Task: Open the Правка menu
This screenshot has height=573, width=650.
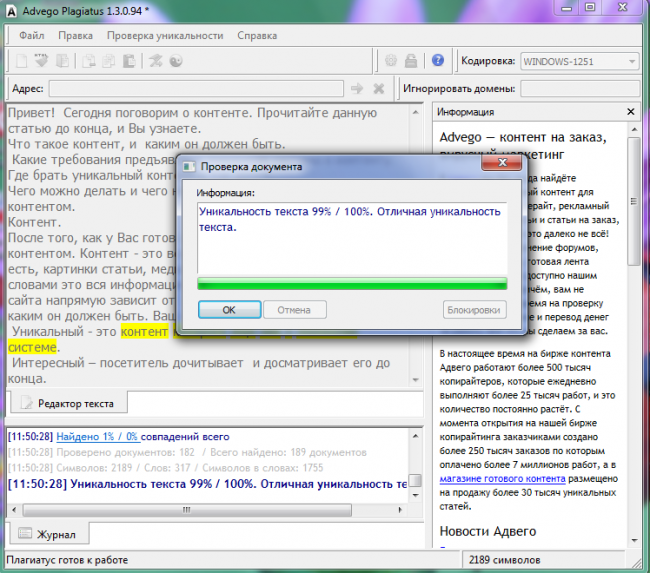Action: tap(75, 36)
